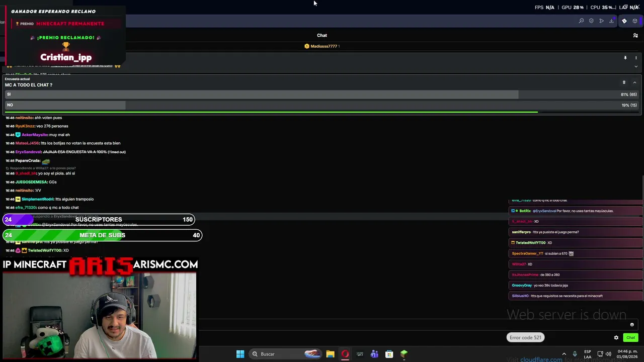Open the cube extensions icon
The image size is (644, 362).
coord(635,21)
